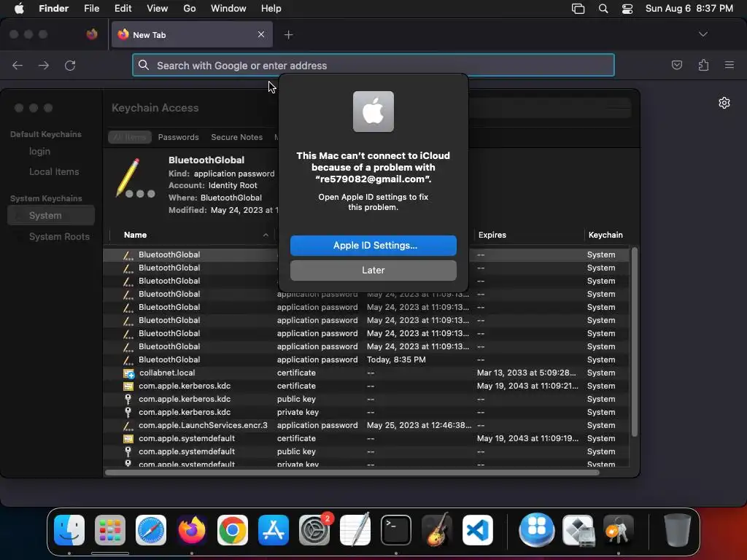Open the File menu
Image resolution: width=747 pixels, height=560 pixels.
(x=91, y=9)
